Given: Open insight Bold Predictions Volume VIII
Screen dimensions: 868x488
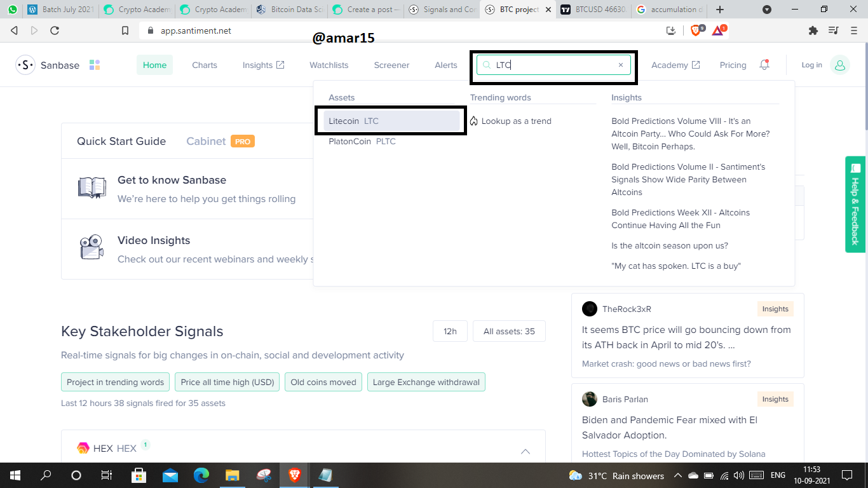Looking at the screenshot, I should point(691,133).
